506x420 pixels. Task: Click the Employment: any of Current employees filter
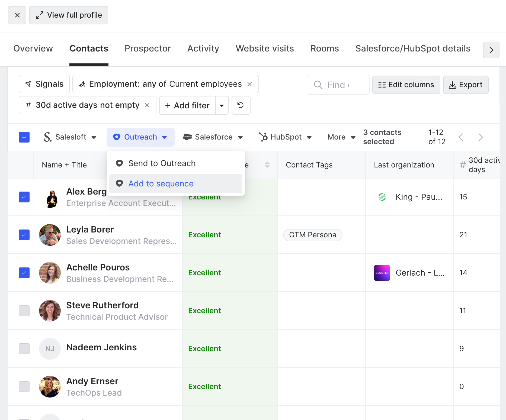click(165, 84)
